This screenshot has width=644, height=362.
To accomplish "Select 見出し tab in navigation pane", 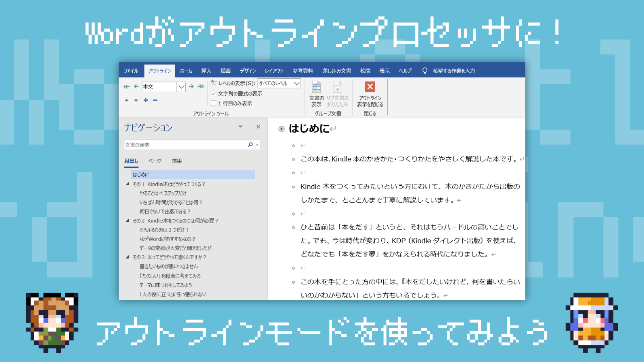I will coord(131,161).
